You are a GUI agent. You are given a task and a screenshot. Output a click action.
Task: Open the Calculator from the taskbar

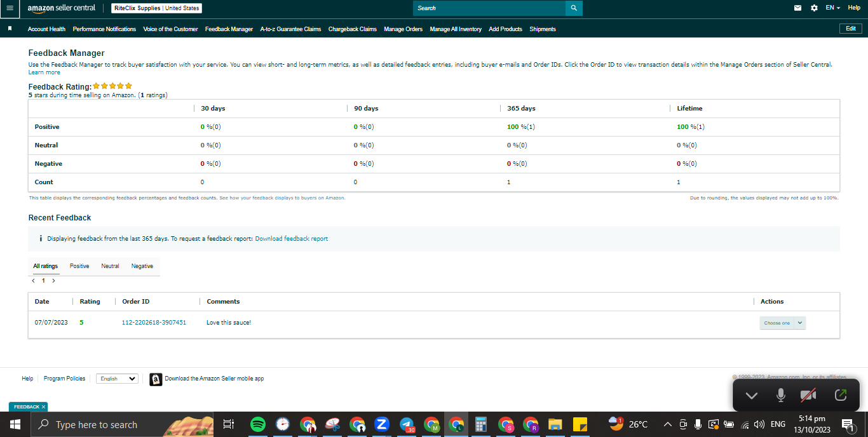481,424
